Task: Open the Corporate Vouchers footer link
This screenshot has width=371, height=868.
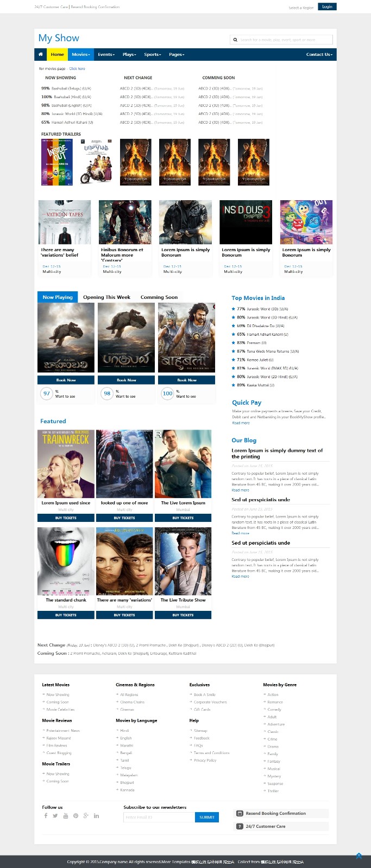Action: (x=210, y=702)
